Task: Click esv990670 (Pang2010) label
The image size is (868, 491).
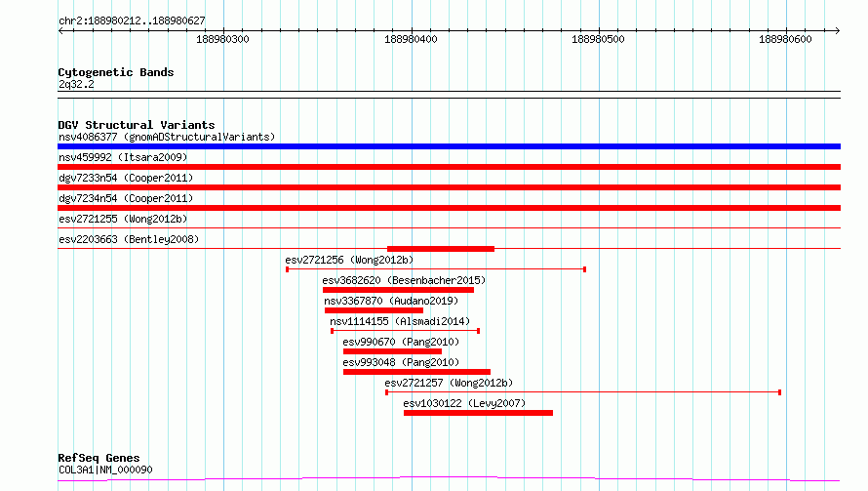Action: tap(401, 342)
